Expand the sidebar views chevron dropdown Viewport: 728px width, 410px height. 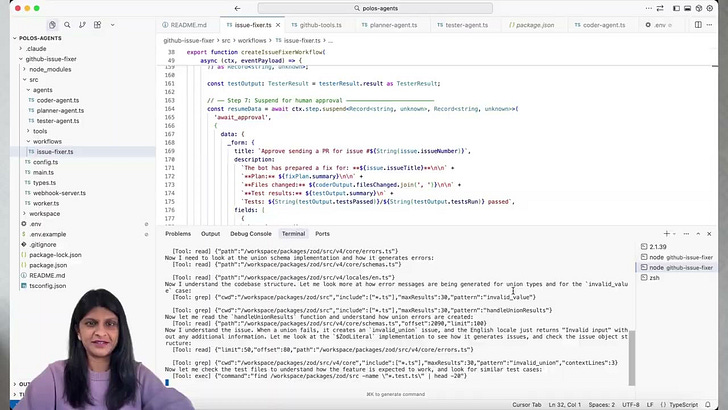pyautogui.click(x=112, y=25)
